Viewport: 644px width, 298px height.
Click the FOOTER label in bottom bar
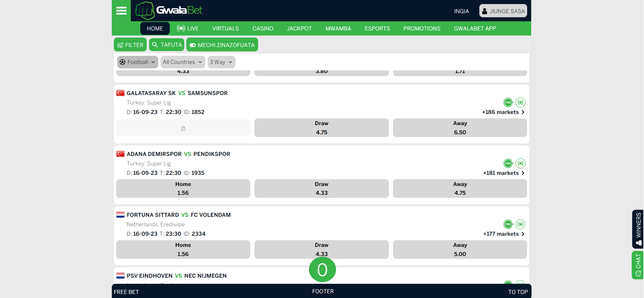pyautogui.click(x=323, y=291)
